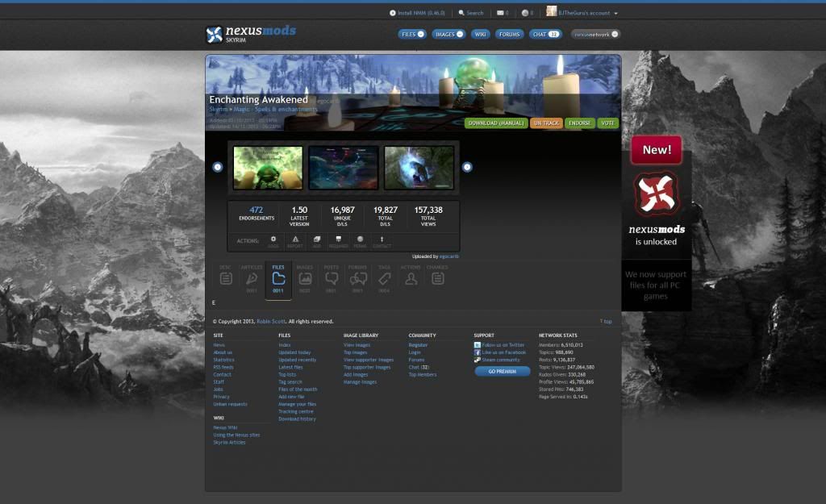Click the Un-track button
The width and height of the screenshot is (826, 504).
pyautogui.click(x=546, y=123)
